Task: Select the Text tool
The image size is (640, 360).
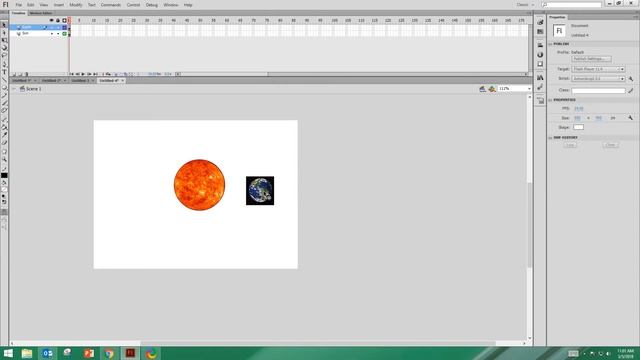Action: click(4, 72)
